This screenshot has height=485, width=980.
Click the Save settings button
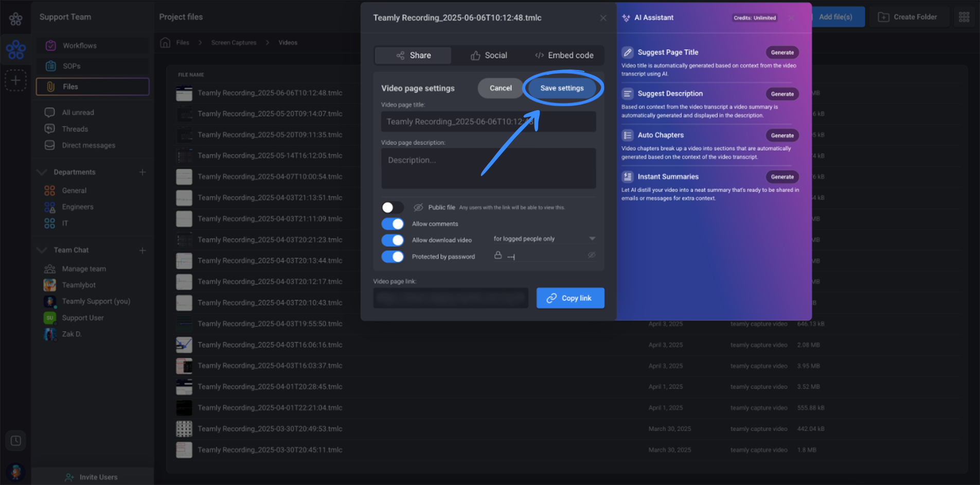pyautogui.click(x=562, y=88)
